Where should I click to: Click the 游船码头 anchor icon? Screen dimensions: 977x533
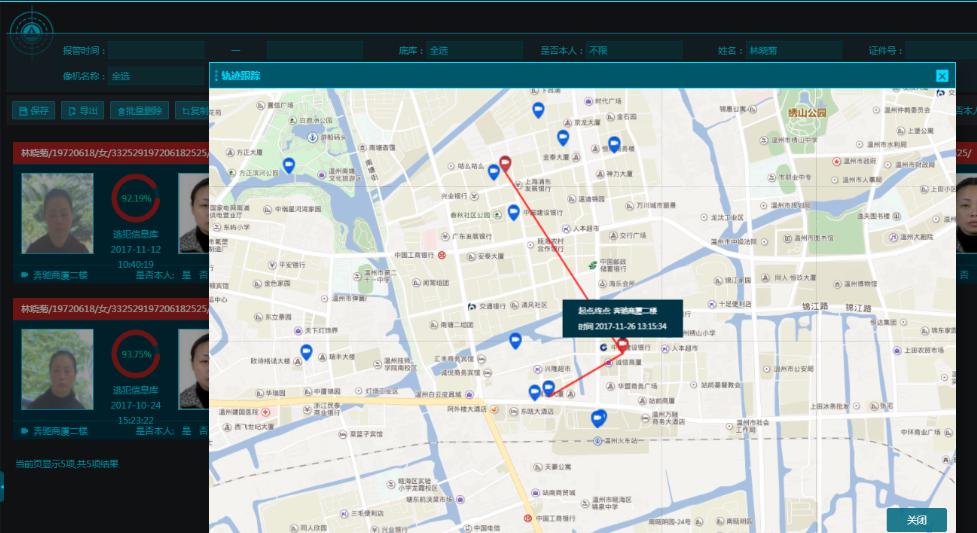(x=313, y=137)
